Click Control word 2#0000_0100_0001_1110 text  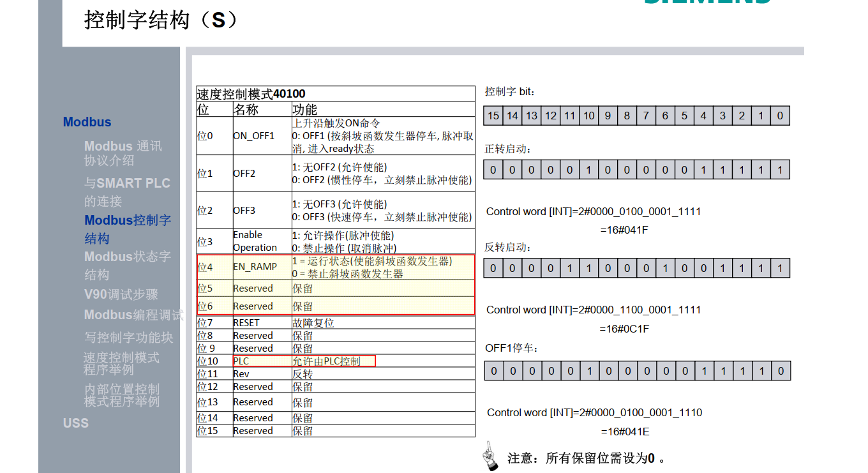coord(594,412)
